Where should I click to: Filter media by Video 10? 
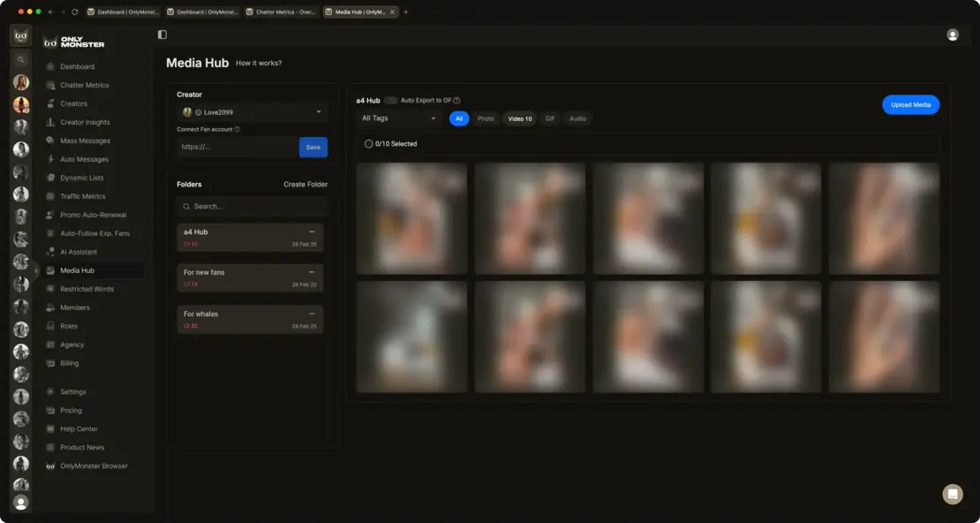[519, 119]
